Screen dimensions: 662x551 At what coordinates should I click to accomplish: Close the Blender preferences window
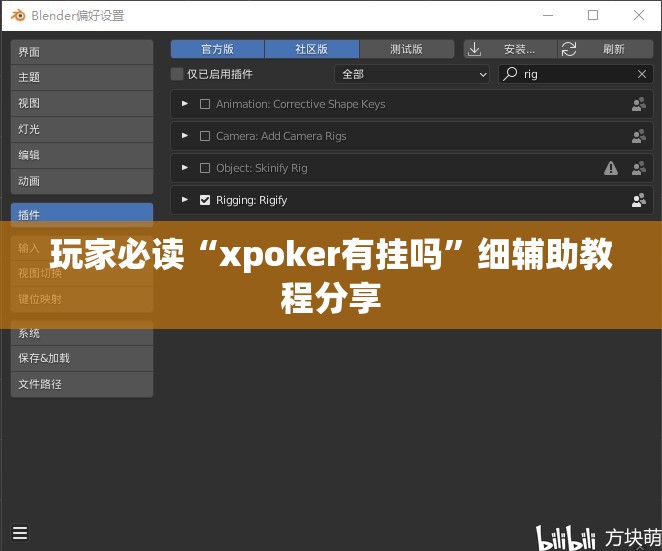coord(639,16)
